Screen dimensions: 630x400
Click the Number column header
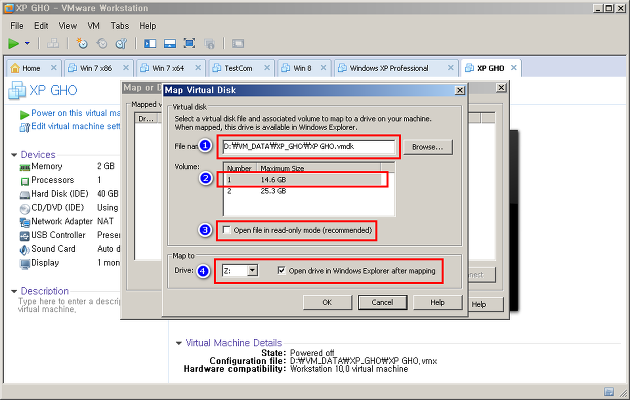click(x=240, y=168)
